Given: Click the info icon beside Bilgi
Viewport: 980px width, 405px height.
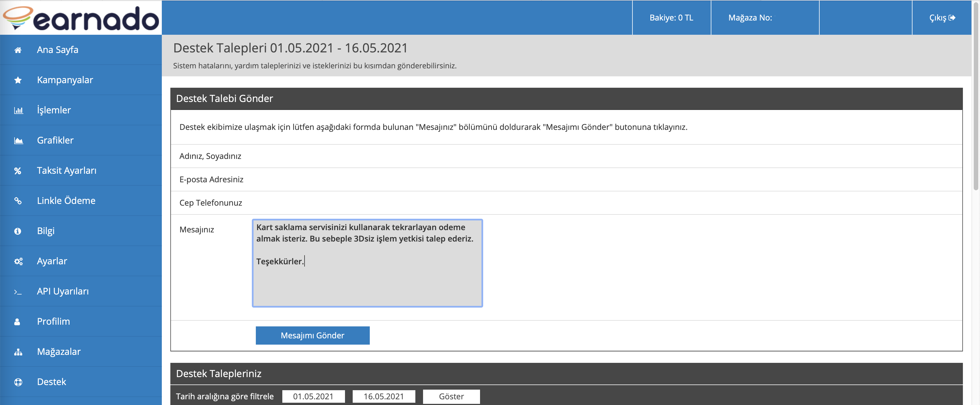Looking at the screenshot, I should (17, 231).
